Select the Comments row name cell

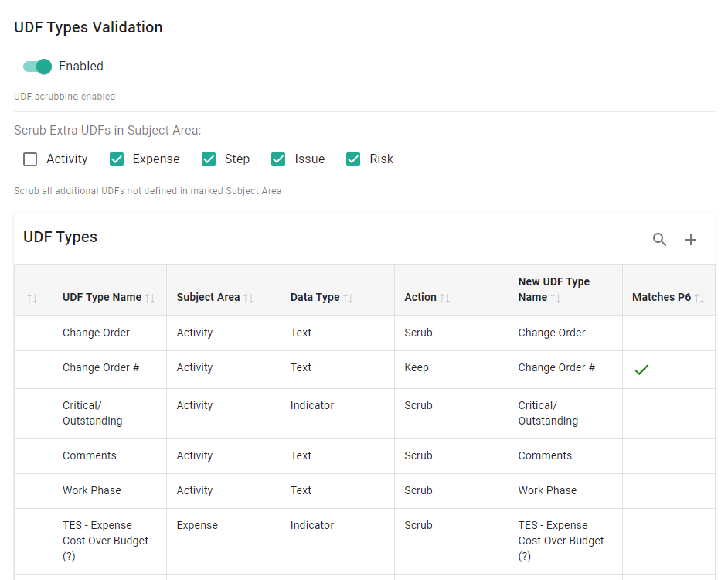[x=90, y=455]
